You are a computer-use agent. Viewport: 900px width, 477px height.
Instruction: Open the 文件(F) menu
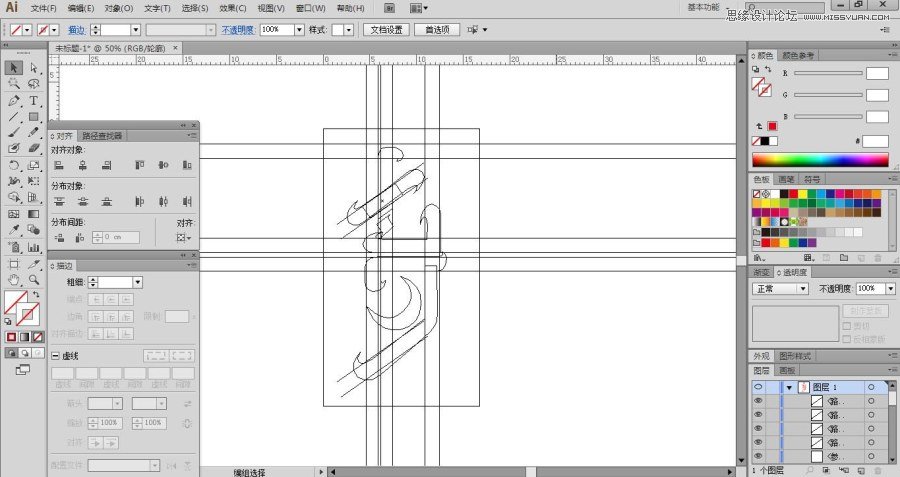[44, 8]
